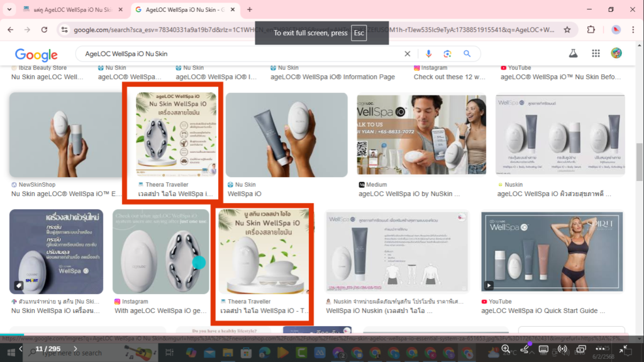Open the Search Labs beaker icon
644x362 pixels.
point(573,54)
